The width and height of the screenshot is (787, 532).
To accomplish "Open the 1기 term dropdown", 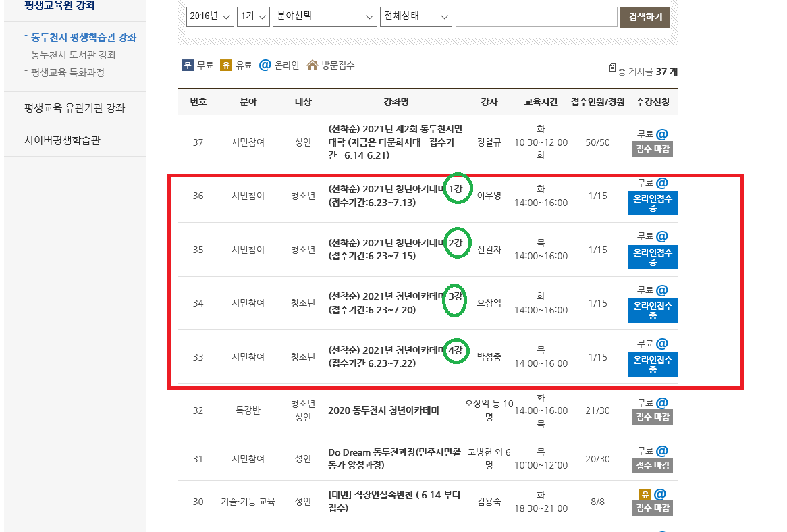I will tap(253, 17).
